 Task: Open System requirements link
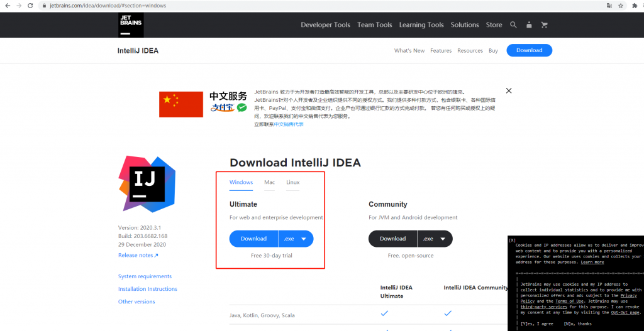click(145, 276)
